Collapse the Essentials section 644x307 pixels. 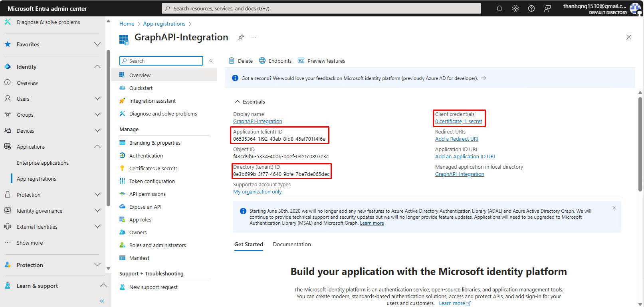[x=250, y=102]
